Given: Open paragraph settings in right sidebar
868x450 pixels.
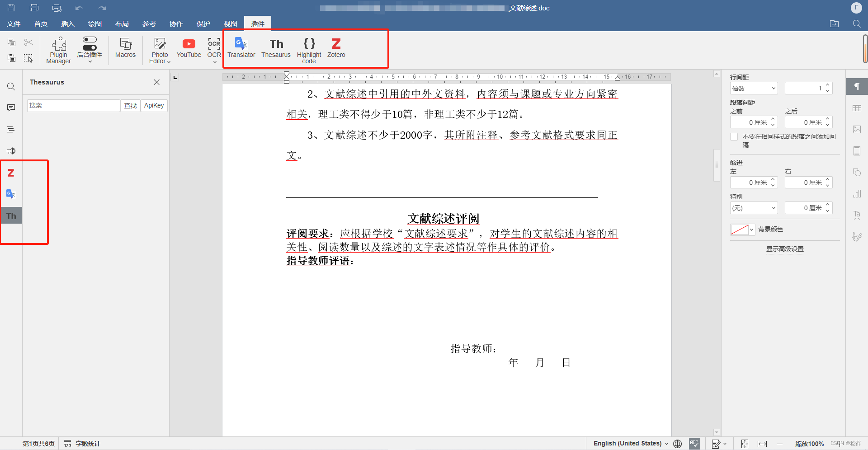Looking at the screenshot, I should [857, 86].
